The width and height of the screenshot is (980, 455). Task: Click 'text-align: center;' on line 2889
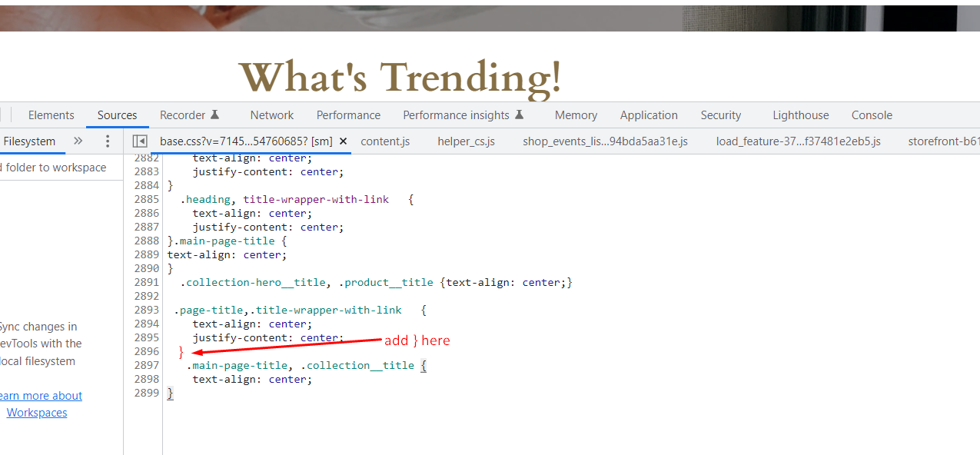click(x=227, y=255)
